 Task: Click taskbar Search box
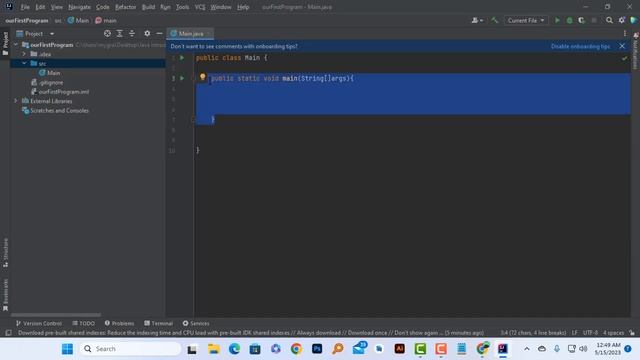[x=131, y=349]
